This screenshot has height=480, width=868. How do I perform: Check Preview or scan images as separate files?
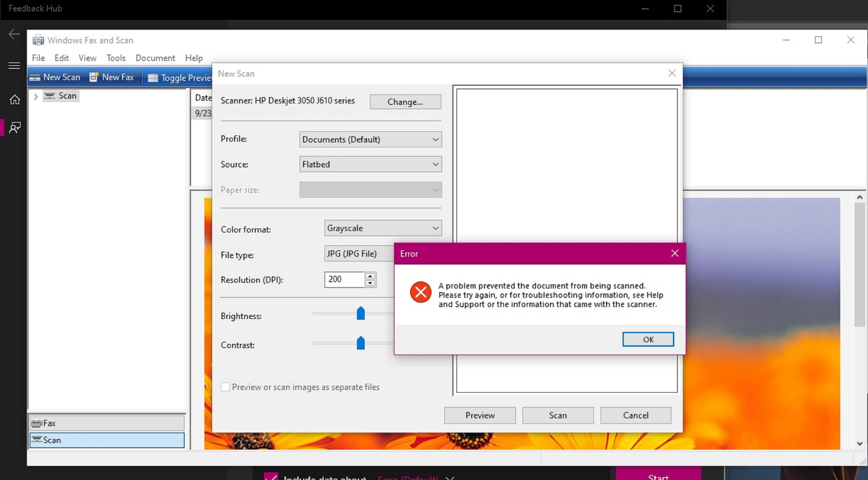point(225,387)
